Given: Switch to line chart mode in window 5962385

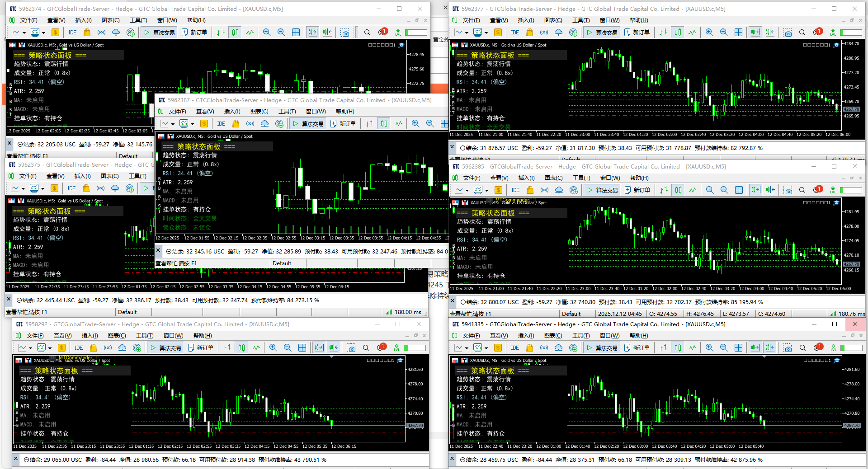Looking at the screenshot, I should point(693,190).
